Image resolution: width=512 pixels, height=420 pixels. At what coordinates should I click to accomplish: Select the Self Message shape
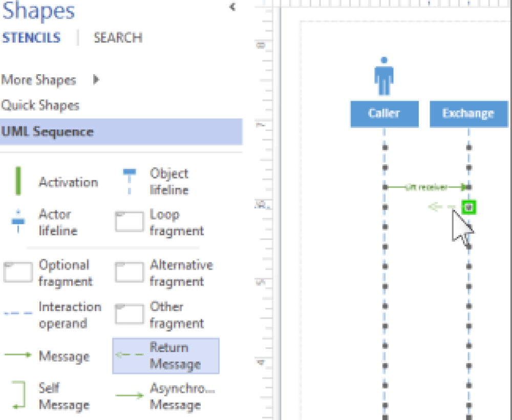coord(18,396)
